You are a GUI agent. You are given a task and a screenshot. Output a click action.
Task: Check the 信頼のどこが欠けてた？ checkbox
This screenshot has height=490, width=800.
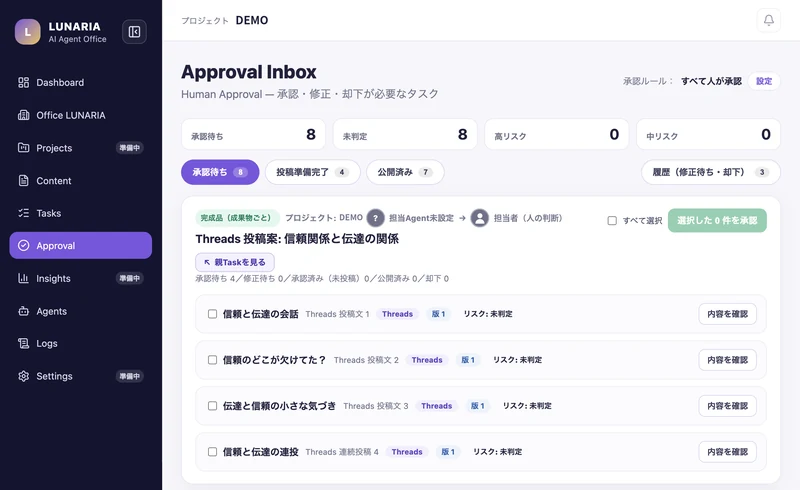pos(212,360)
